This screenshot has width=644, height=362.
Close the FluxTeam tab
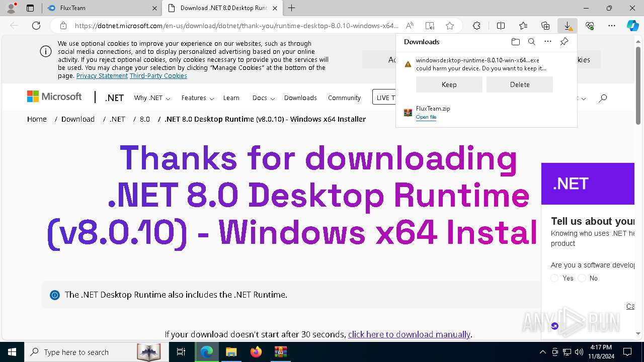(154, 8)
